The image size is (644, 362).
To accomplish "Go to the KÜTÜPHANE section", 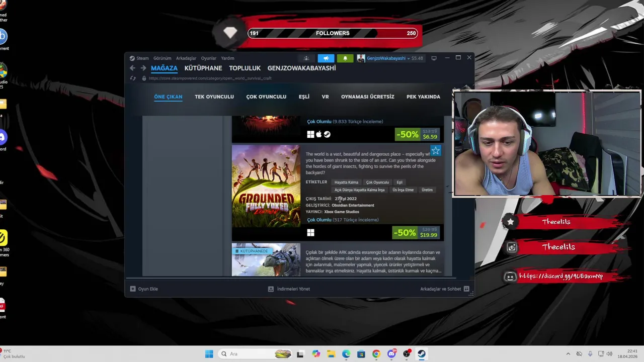I will point(203,68).
